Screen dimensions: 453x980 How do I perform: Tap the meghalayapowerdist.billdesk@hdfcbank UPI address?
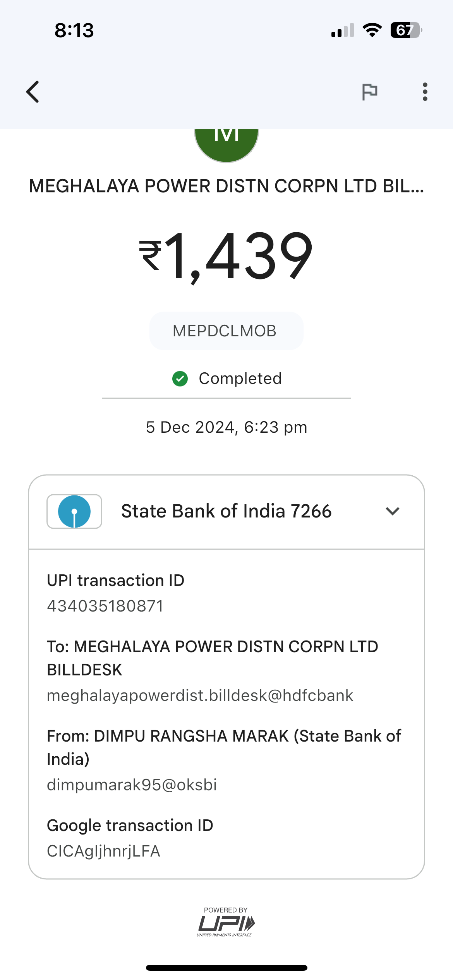point(200,696)
